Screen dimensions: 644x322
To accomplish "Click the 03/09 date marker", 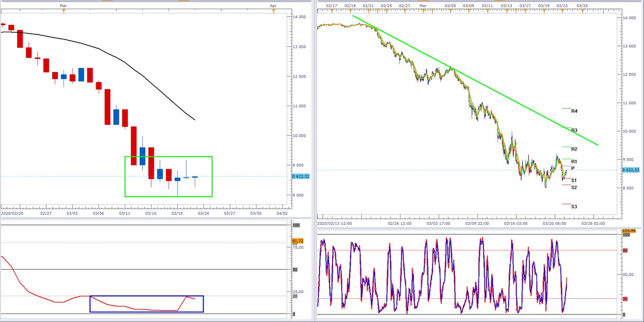I will click(x=468, y=6).
